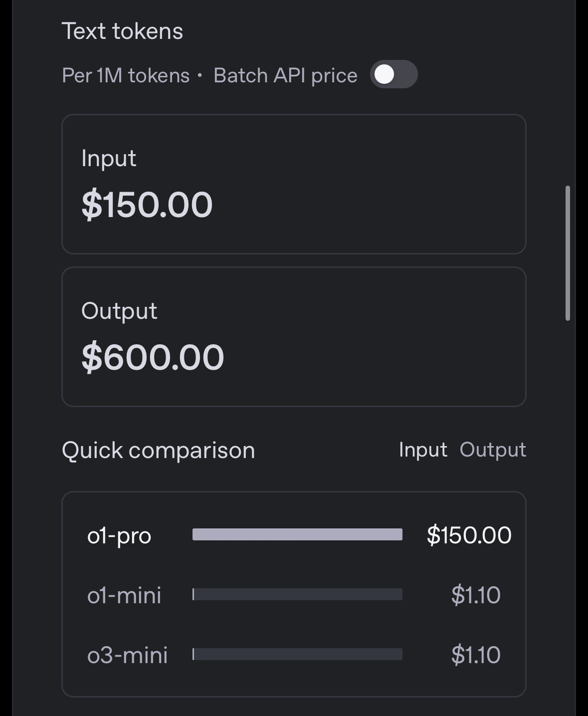Click the $600.00 output price value
Image resolution: width=588 pixels, height=716 pixels.
pos(153,358)
